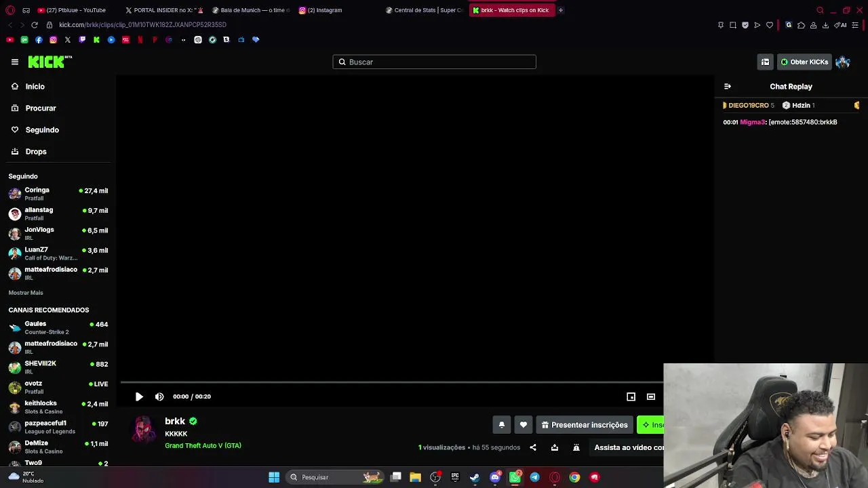868x488 pixels.
Task: Open the SHEVIII2K recommended channel
Action: pyautogui.click(x=58, y=367)
